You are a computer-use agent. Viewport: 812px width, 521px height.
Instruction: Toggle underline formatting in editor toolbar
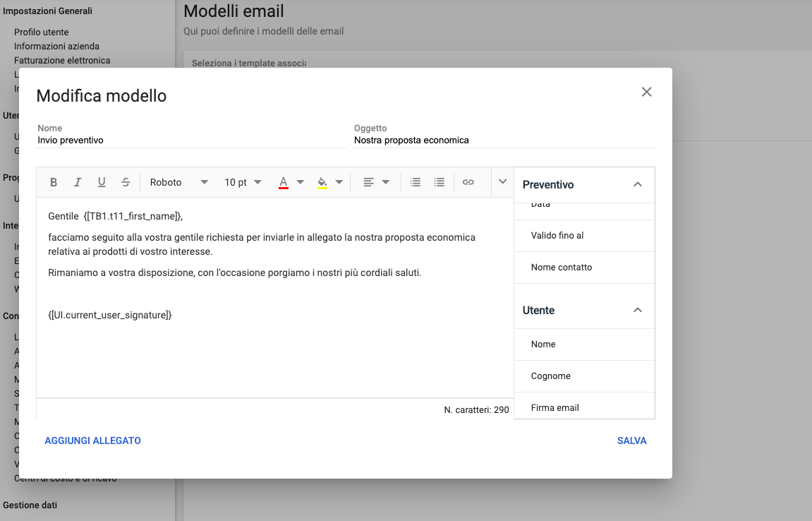102,182
